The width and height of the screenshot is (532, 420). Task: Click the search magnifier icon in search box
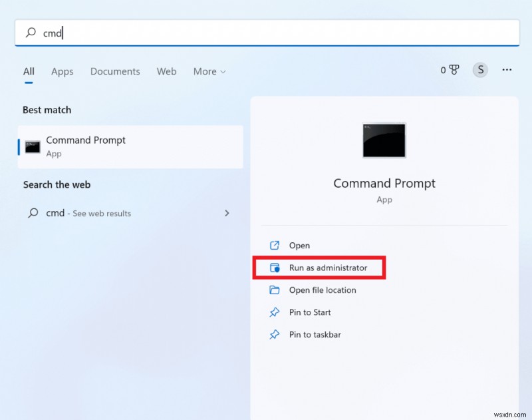31,33
